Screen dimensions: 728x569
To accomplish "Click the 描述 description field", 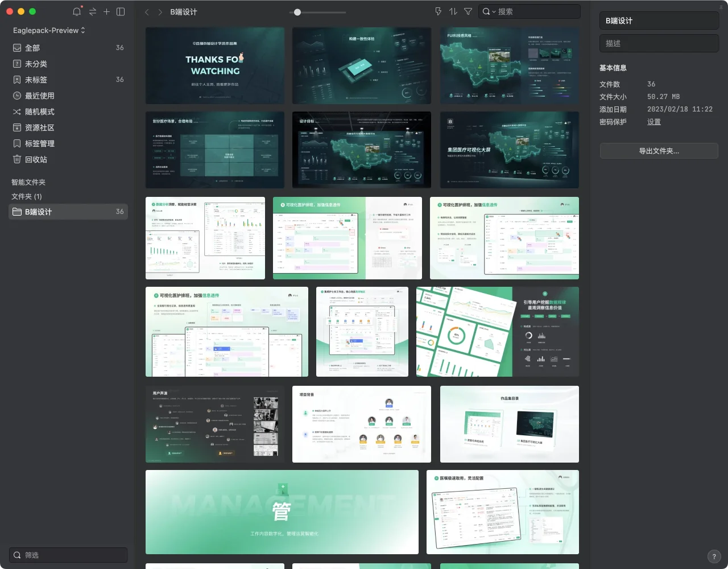I will [659, 43].
